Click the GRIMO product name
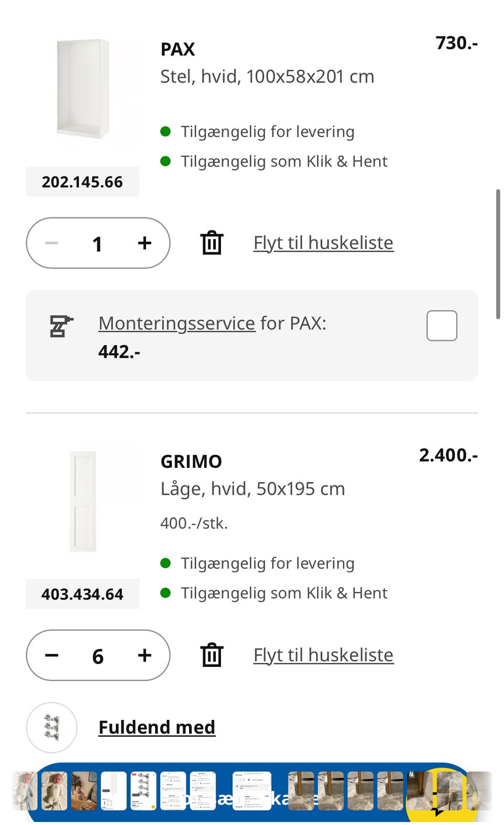 (x=191, y=462)
